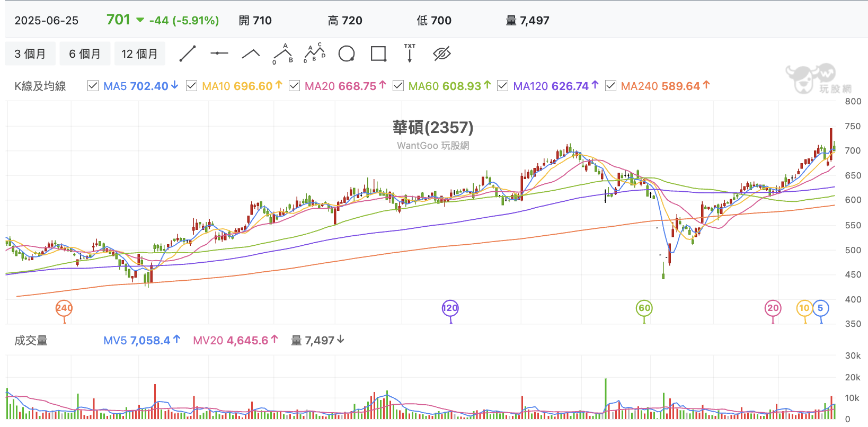Click the MA5 702.40 value label
Screen dimensions: 868x427
(141, 86)
